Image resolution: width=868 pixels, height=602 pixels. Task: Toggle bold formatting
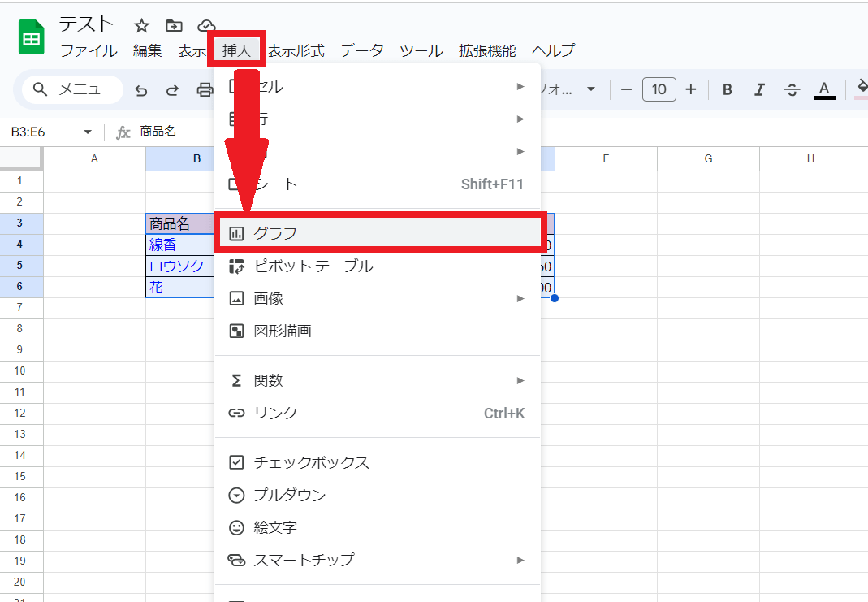point(728,89)
